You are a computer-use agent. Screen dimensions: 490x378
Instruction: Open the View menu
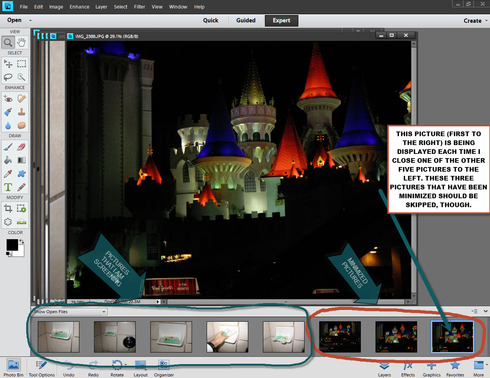(157, 7)
